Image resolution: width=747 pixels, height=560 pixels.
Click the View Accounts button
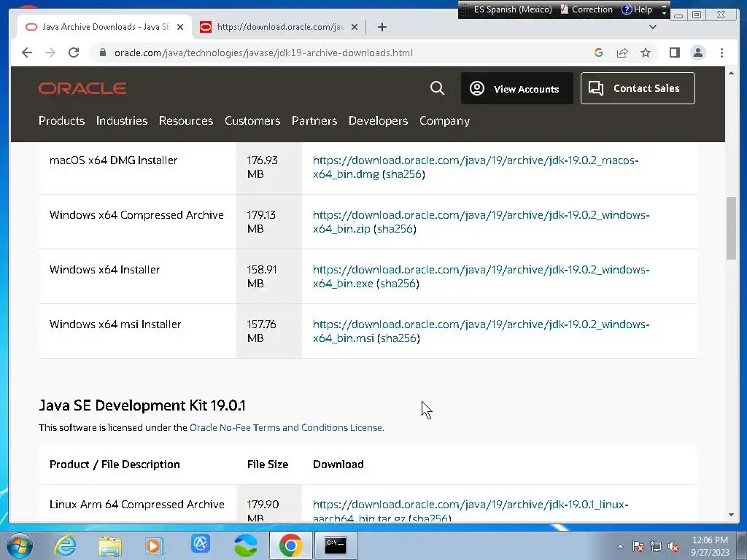517,88
